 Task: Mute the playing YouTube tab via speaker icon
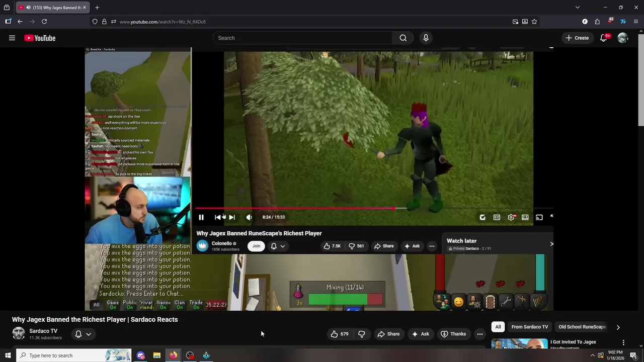pyautogui.click(x=28, y=8)
